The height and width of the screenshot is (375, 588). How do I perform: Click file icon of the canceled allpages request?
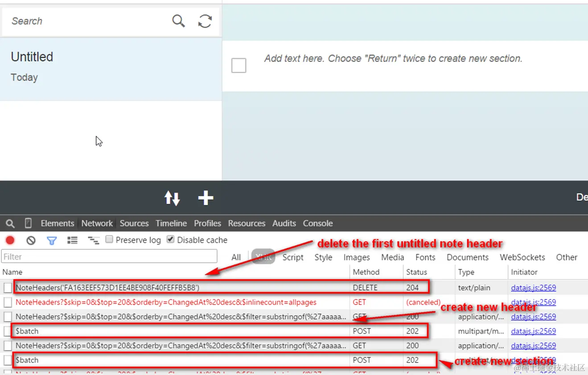pos(8,302)
